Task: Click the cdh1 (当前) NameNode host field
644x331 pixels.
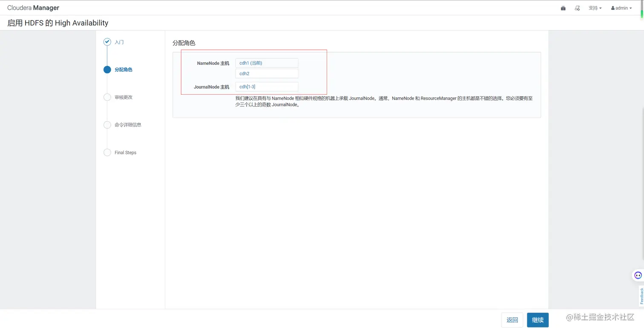Action: (x=267, y=63)
